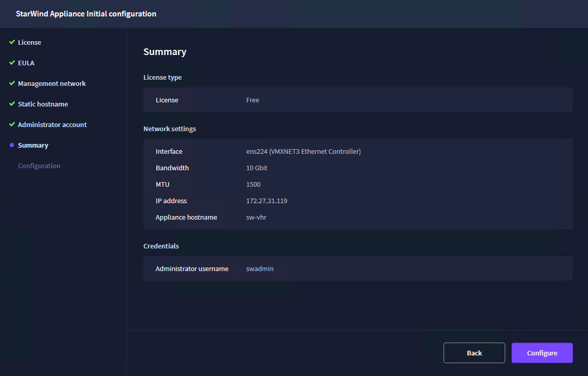This screenshot has width=588, height=376.
Task: Open the Administrator account step
Action: 52,124
